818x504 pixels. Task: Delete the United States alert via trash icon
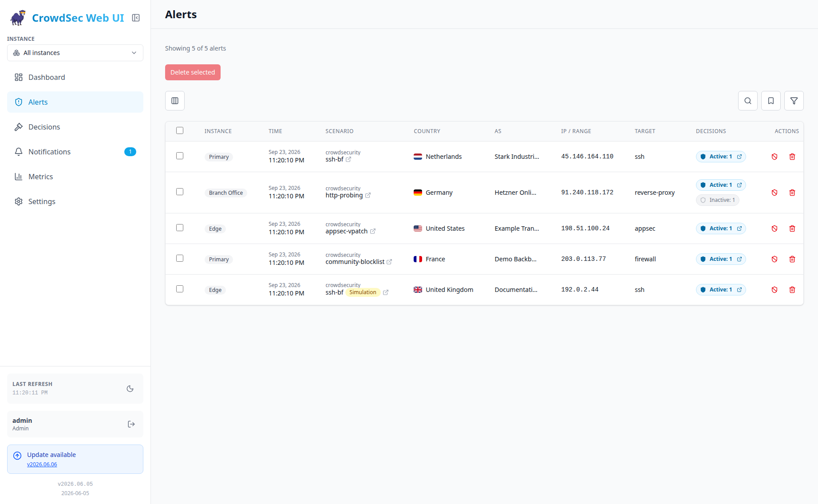click(x=792, y=228)
